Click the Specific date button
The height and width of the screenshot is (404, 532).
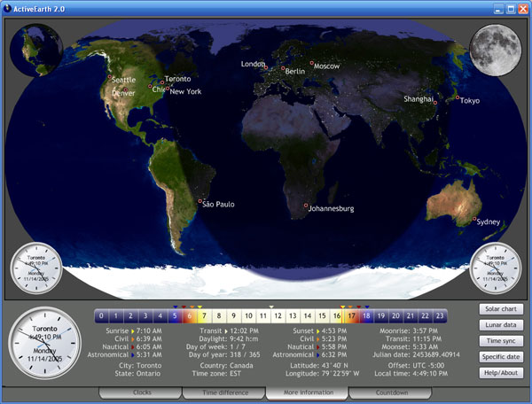click(x=501, y=356)
